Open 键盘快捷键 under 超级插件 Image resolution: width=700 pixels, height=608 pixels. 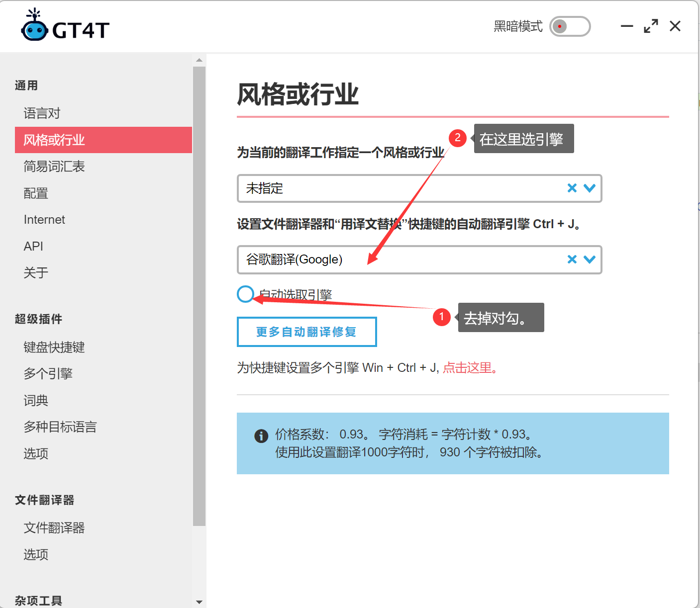(54, 347)
